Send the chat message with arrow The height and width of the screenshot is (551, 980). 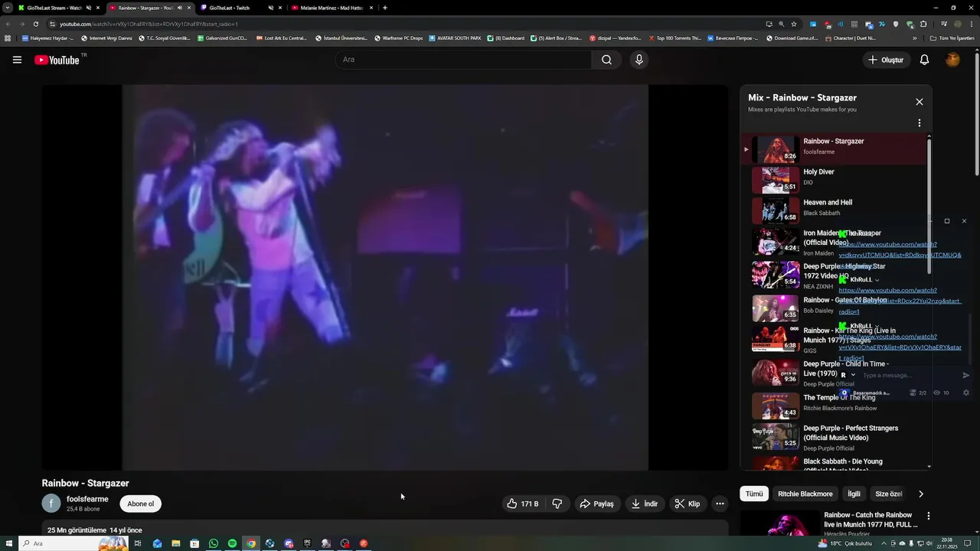(x=965, y=375)
